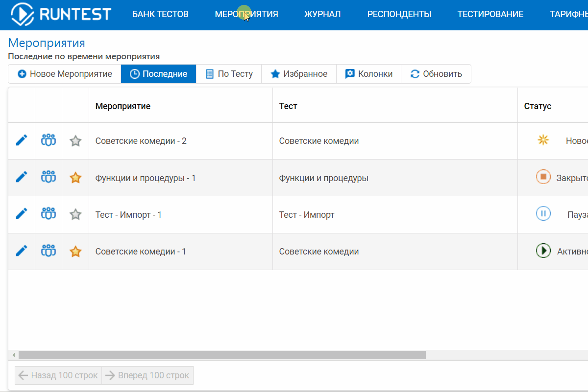
Task: Open respondents of Советские комедии - 2
Action: pyautogui.click(x=49, y=140)
